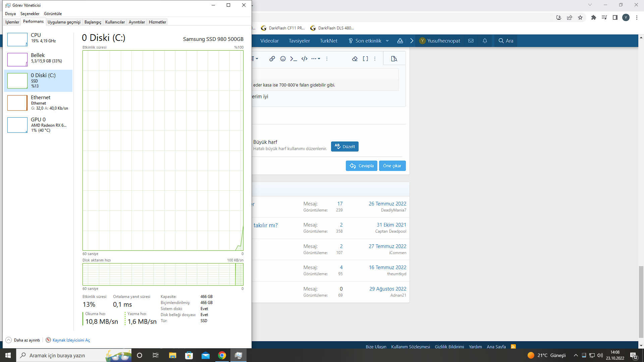Open the emoji smiley picker
The height and width of the screenshot is (362, 644).
(283, 59)
